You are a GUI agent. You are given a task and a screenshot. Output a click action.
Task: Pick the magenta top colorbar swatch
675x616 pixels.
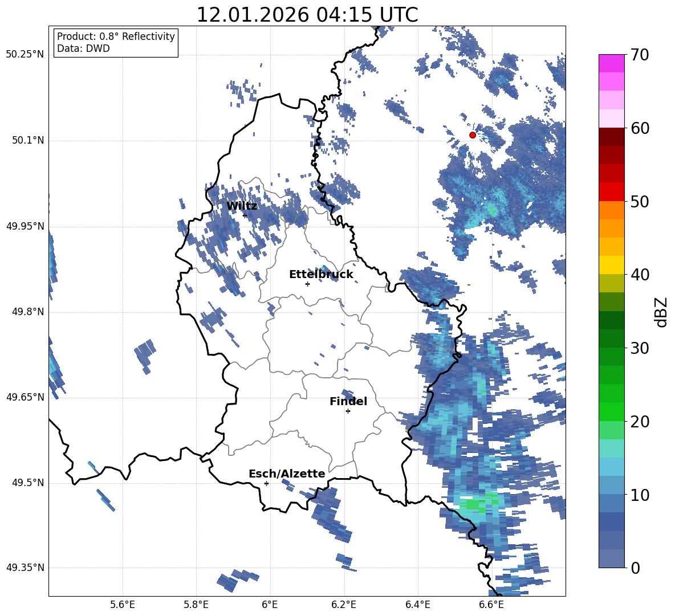tap(611, 64)
